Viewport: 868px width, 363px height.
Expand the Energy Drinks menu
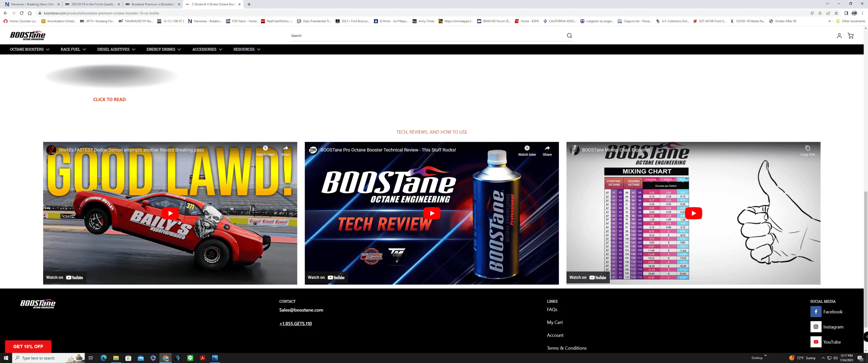click(164, 49)
